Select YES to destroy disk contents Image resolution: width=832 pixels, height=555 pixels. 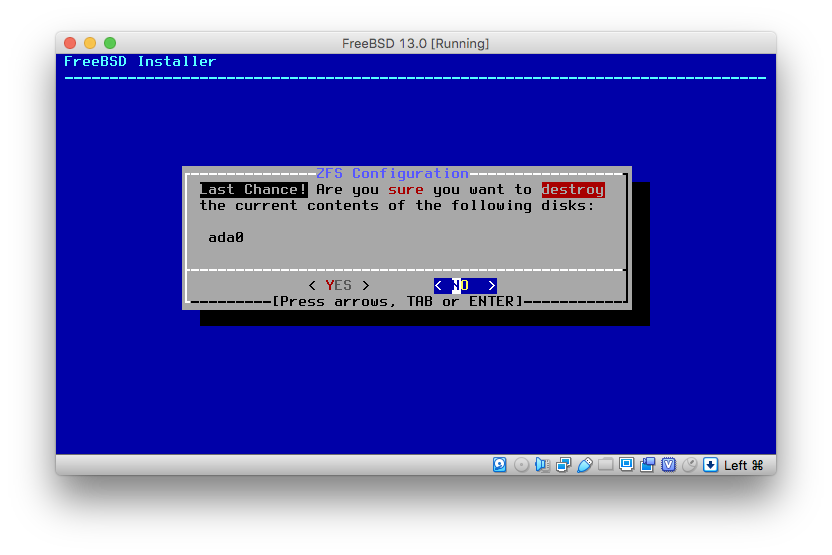339,286
